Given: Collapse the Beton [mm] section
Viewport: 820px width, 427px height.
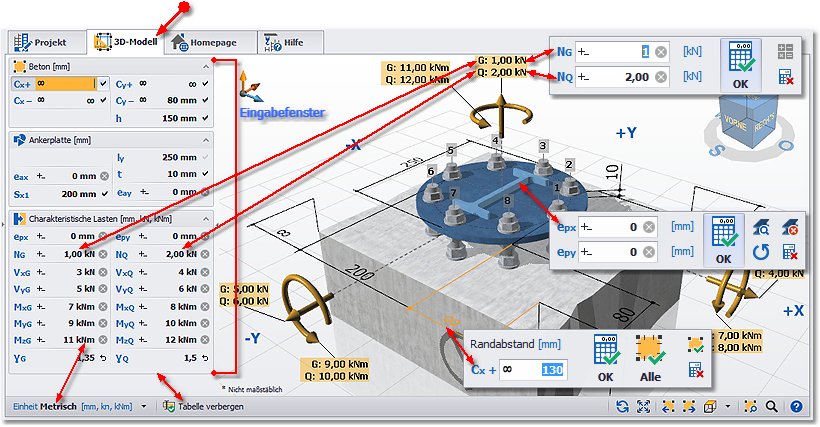Looking at the screenshot, I should [x=206, y=66].
